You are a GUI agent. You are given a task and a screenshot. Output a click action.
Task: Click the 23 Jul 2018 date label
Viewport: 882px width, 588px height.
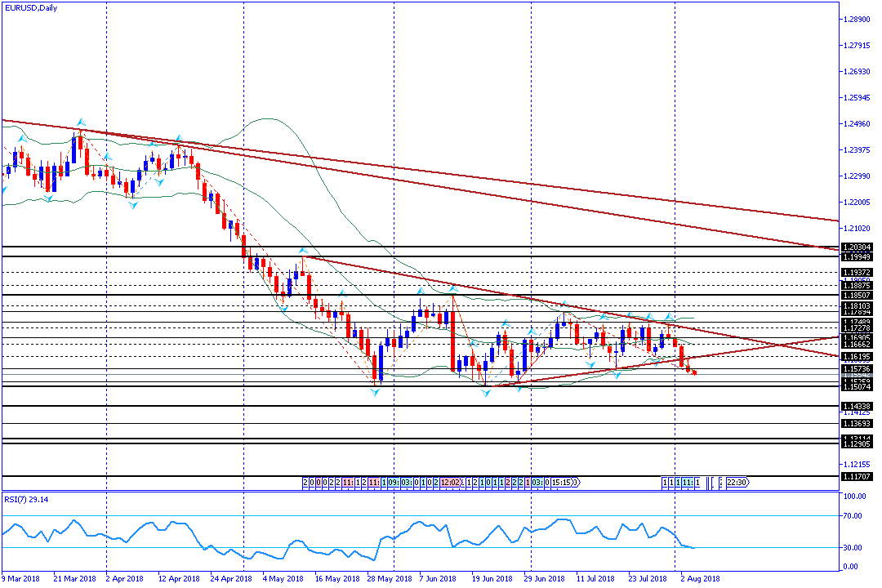[648, 578]
